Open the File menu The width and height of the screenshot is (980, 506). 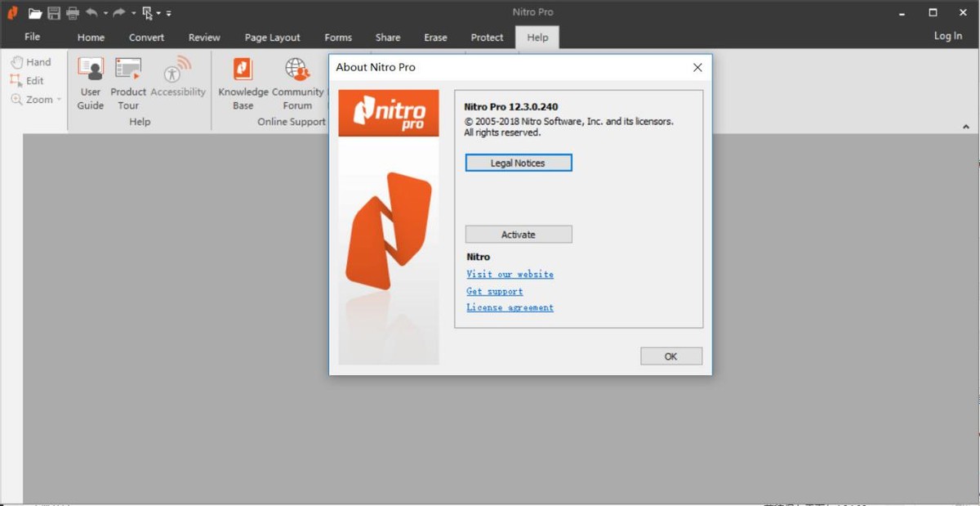(x=32, y=37)
